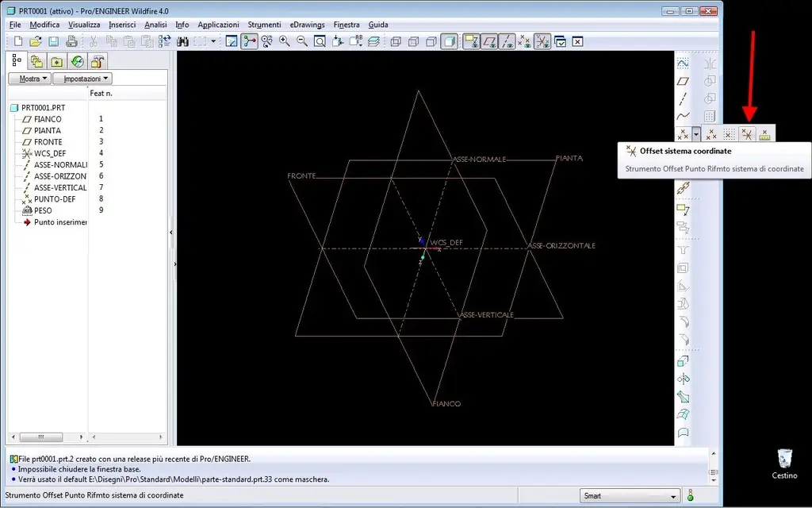Click the model tree horizontal scrollbar

point(47,437)
